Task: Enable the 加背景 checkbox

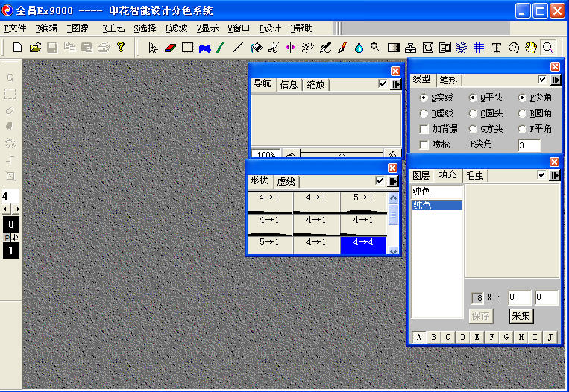Action: (424, 129)
